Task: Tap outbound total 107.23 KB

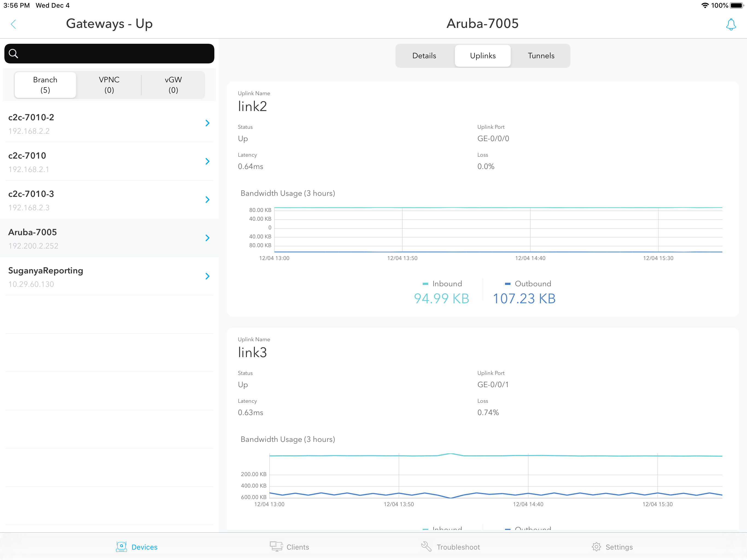Action: click(524, 299)
